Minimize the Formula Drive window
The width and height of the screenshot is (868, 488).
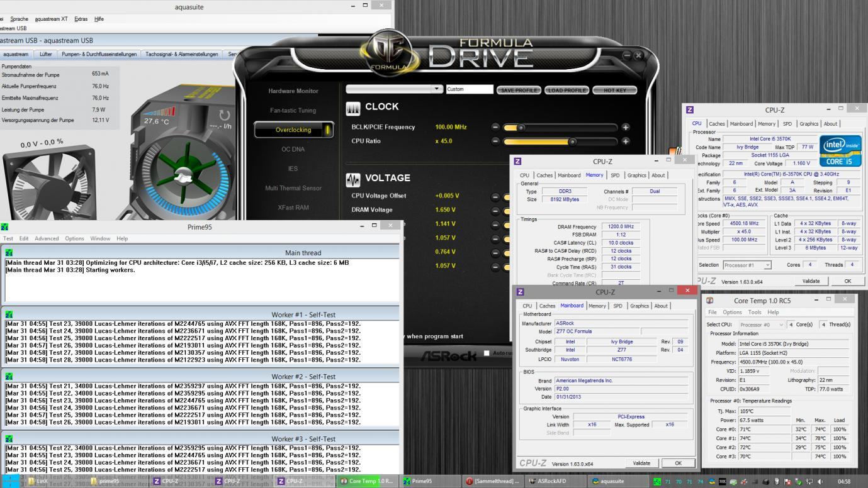[x=628, y=55]
